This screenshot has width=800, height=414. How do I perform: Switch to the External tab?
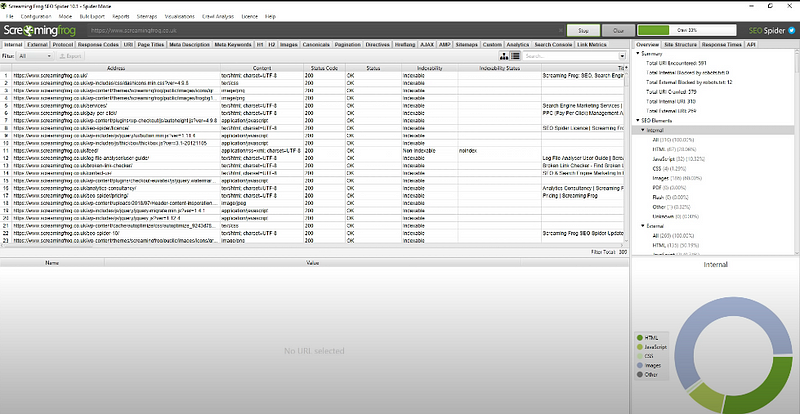coord(37,45)
